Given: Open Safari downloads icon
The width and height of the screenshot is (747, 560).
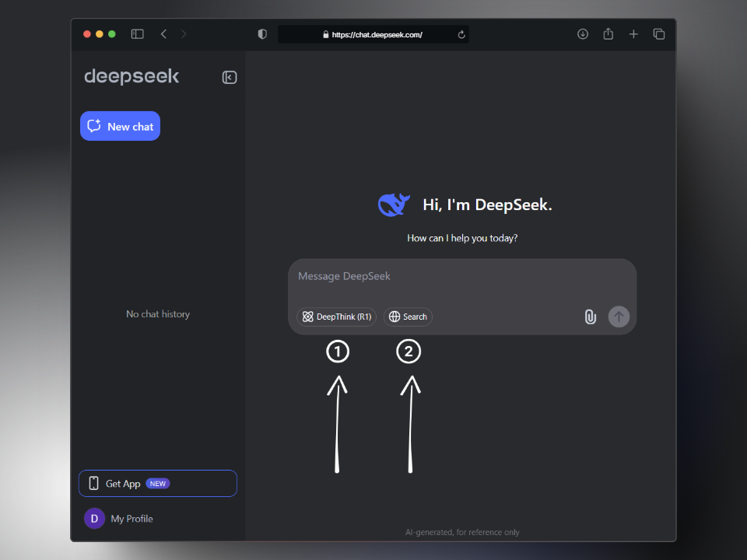Looking at the screenshot, I should (582, 34).
